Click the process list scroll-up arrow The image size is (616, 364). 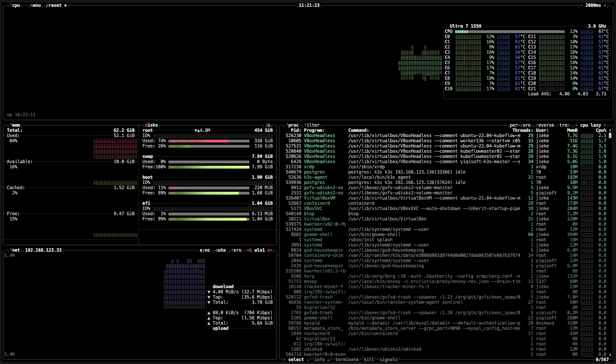(610, 130)
